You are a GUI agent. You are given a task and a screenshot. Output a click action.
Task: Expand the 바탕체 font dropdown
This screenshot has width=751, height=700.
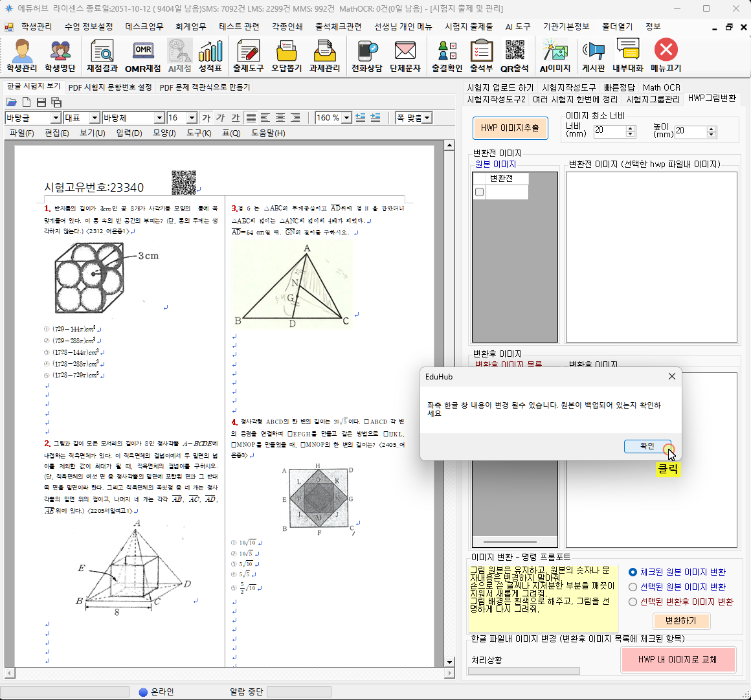tap(159, 118)
